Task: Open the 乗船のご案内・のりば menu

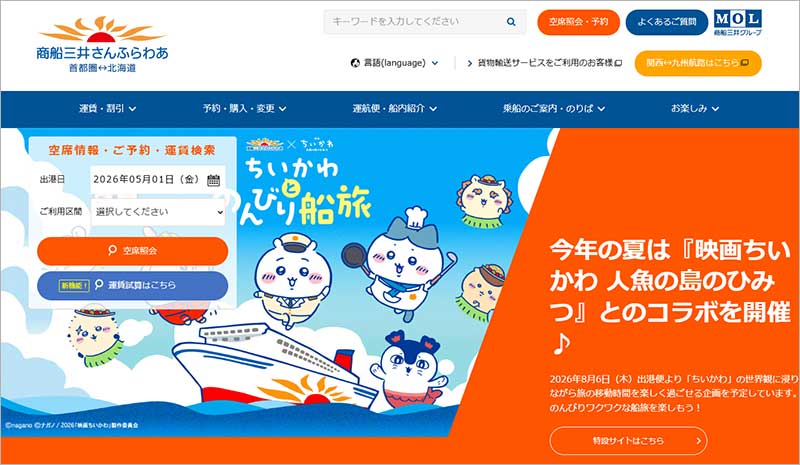Action: click(x=554, y=108)
